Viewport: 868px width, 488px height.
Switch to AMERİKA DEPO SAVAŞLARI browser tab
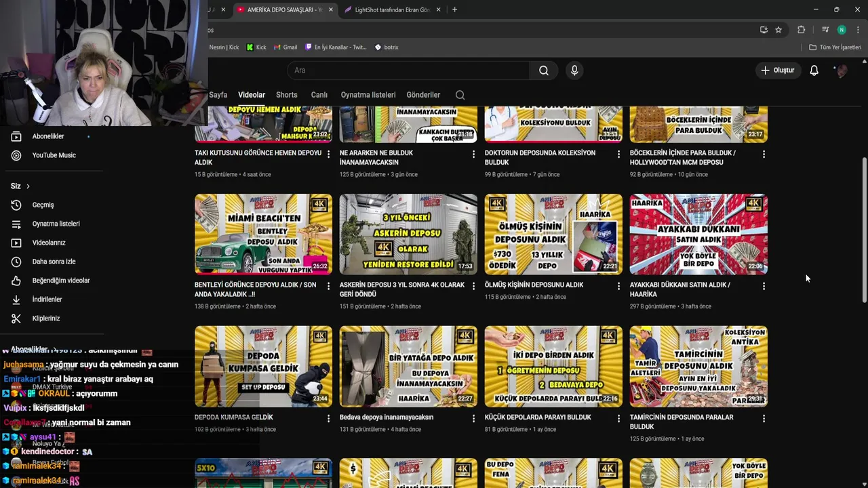pos(284,9)
